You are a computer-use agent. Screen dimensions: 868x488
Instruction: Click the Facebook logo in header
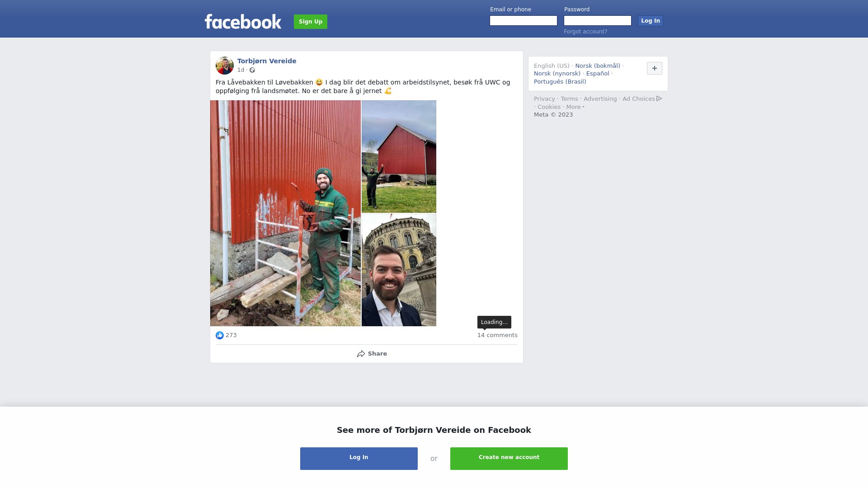243,21
